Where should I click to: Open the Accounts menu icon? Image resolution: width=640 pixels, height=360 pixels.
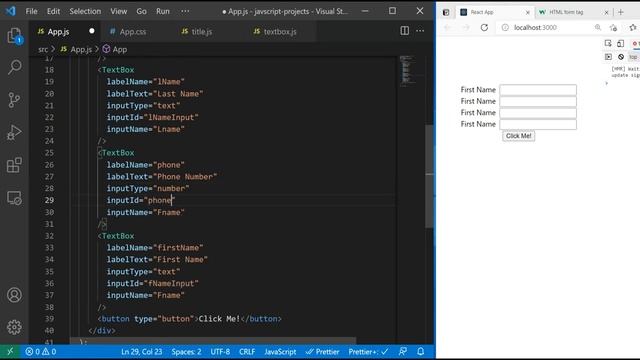click(x=14, y=295)
